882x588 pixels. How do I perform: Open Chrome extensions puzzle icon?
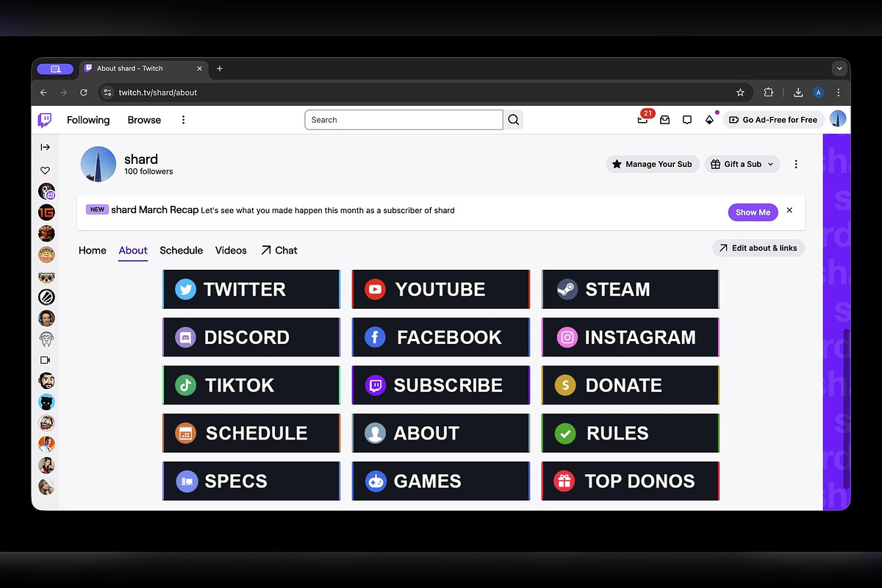[x=769, y=93]
